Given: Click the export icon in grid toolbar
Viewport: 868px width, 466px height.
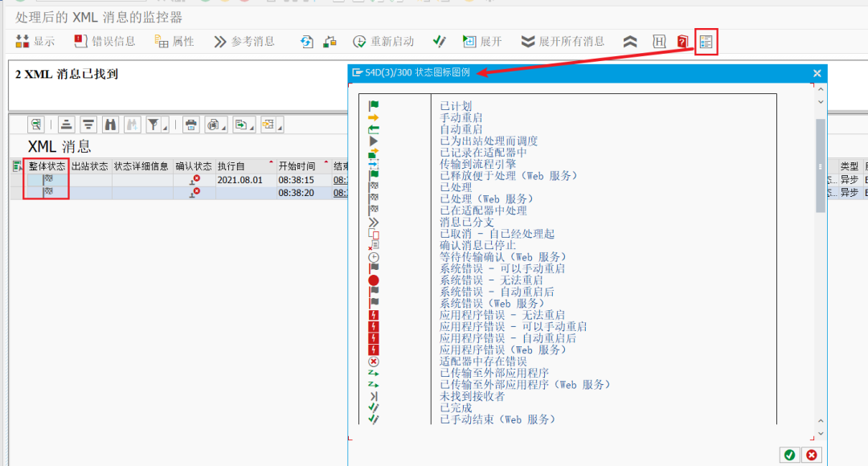Looking at the screenshot, I should pos(241,125).
